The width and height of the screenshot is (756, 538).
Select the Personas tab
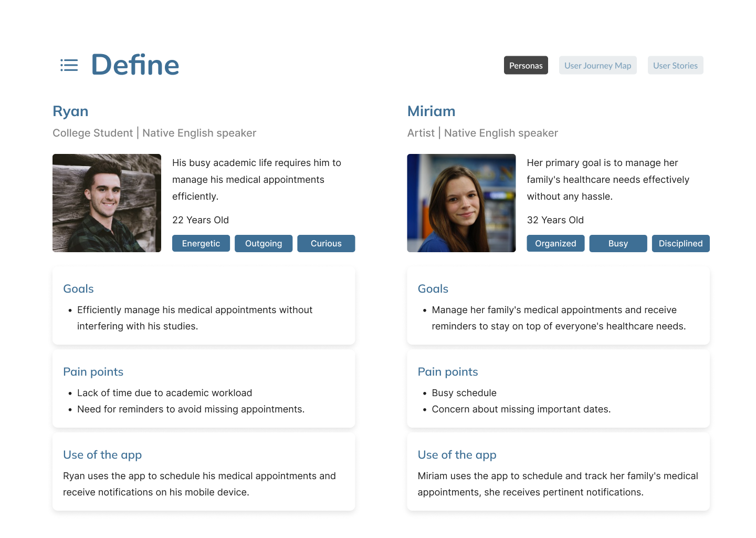(526, 66)
